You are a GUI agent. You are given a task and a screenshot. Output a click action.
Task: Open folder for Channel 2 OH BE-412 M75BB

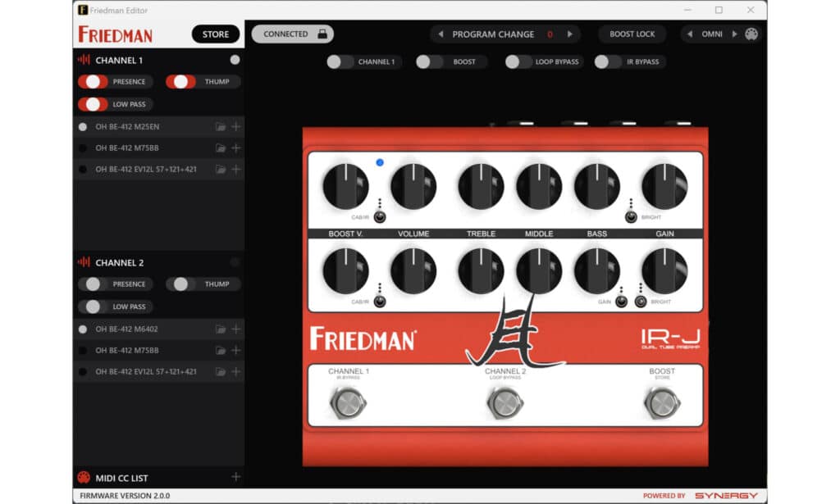coord(220,351)
